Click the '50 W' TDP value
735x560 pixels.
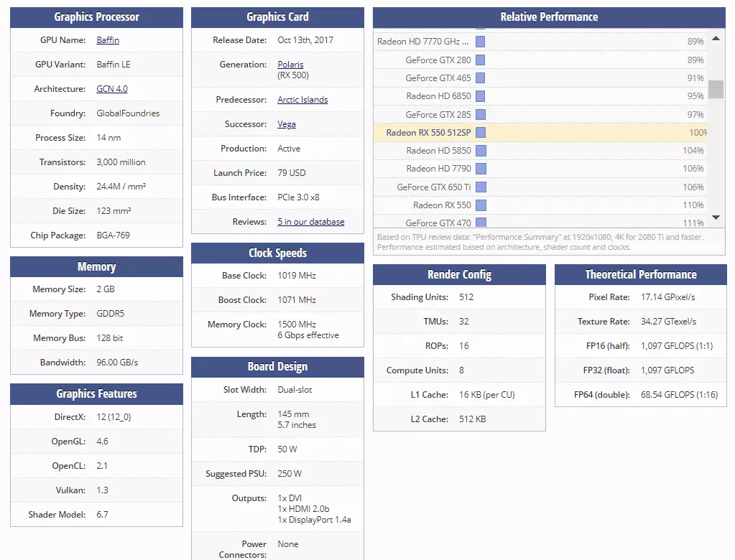coord(287,449)
